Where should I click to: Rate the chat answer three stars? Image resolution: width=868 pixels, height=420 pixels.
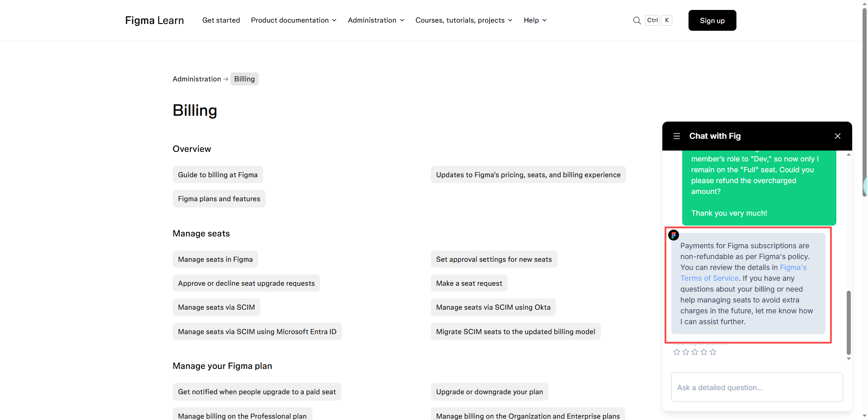pyautogui.click(x=694, y=352)
